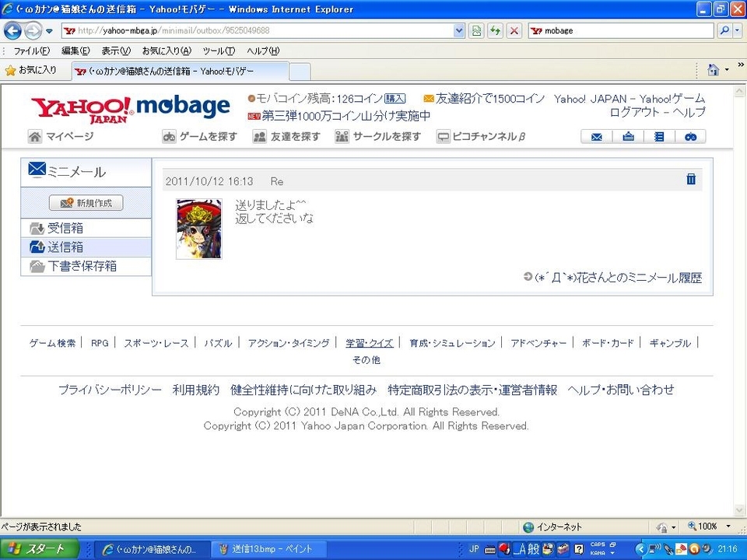Image resolution: width=747 pixels, height=560 pixels.
Task: Open the 学習・クイズ category link
Action: point(369,343)
